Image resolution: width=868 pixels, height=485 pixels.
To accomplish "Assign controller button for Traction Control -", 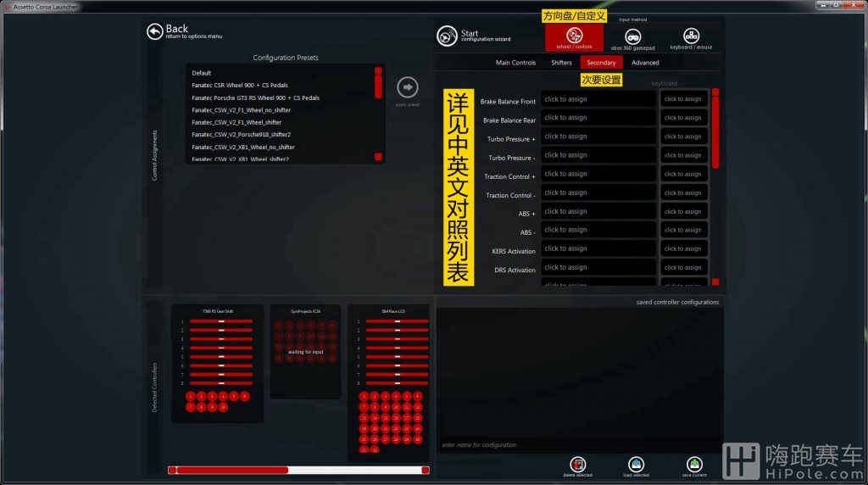I will (x=598, y=192).
